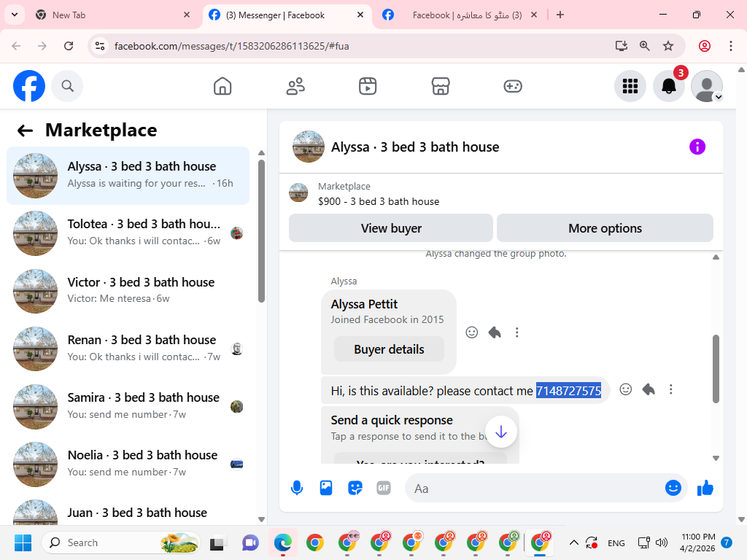Reply to the Alyssa Pettit card message
Screen dimensions: 747x560
(495, 332)
